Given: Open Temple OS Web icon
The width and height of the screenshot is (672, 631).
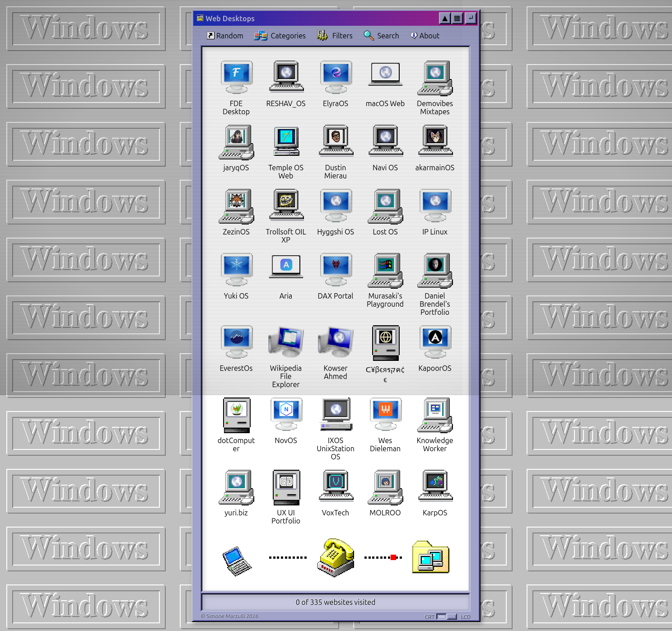Looking at the screenshot, I should pyautogui.click(x=286, y=142).
